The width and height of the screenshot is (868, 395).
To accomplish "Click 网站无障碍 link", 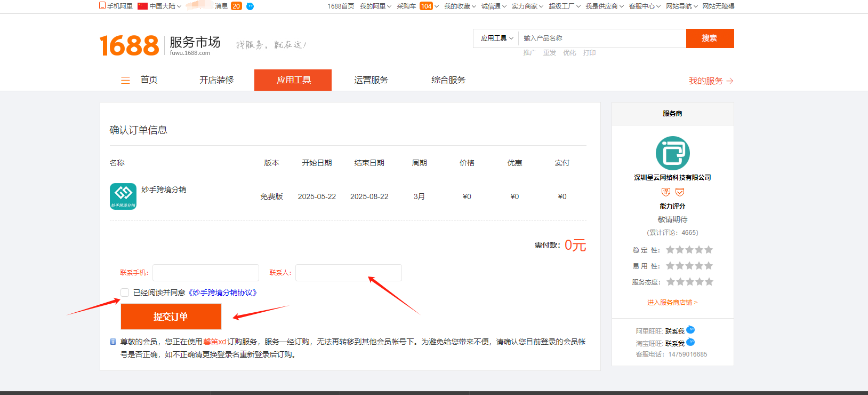I will point(718,6).
